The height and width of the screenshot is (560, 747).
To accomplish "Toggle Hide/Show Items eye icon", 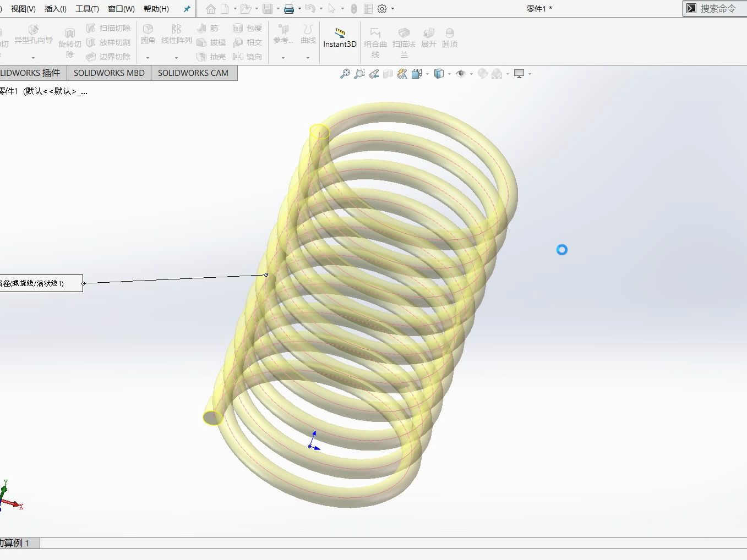I will click(461, 74).
